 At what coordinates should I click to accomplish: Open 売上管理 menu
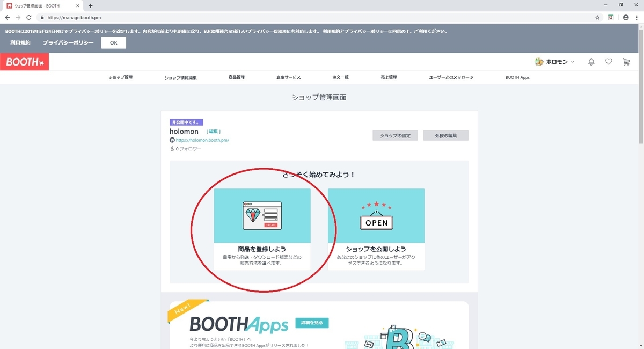(x=389, y=77)
